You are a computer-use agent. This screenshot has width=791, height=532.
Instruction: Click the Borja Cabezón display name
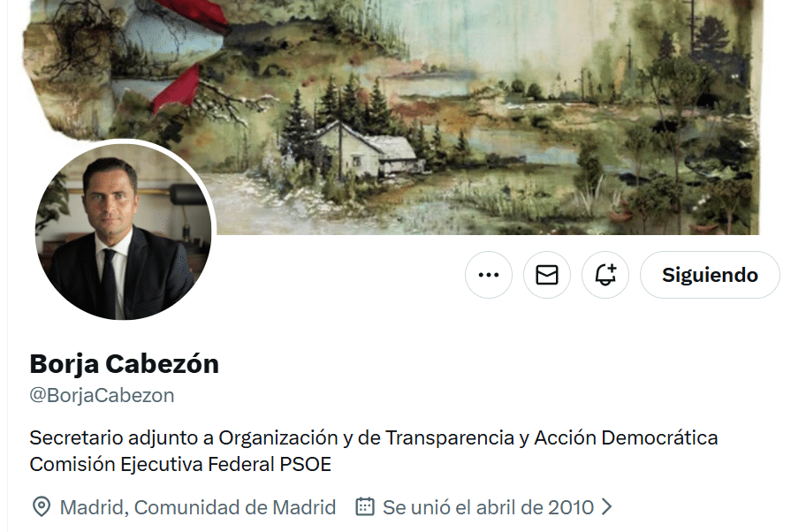[x=124, y=363]
